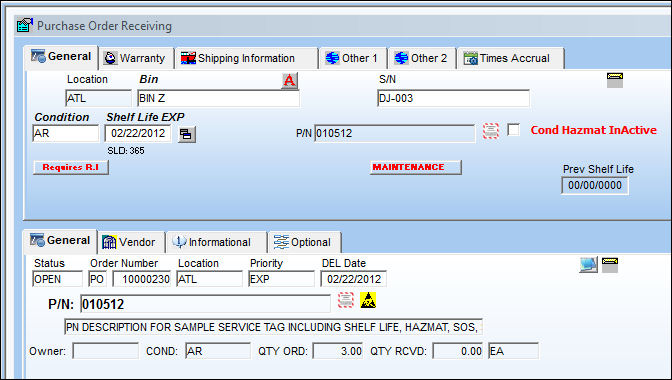Open the Shipping Information tab
The height and width of the screenshot is (380, 672).
coord(246,58)
